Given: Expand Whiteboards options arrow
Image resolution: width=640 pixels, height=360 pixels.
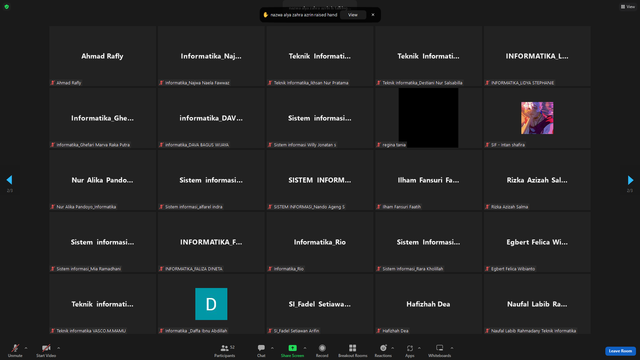Looking at the screenshot, I should click(452, 348).
